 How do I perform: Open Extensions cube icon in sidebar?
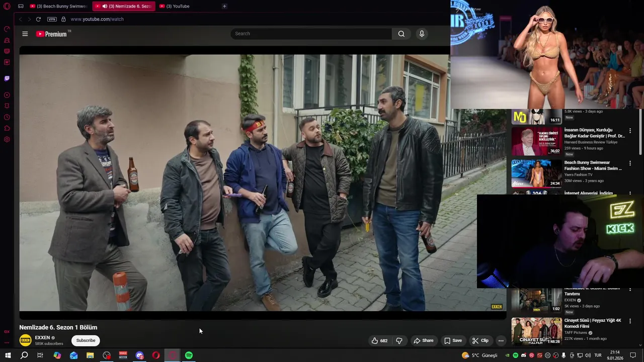(x=7, y=128)
